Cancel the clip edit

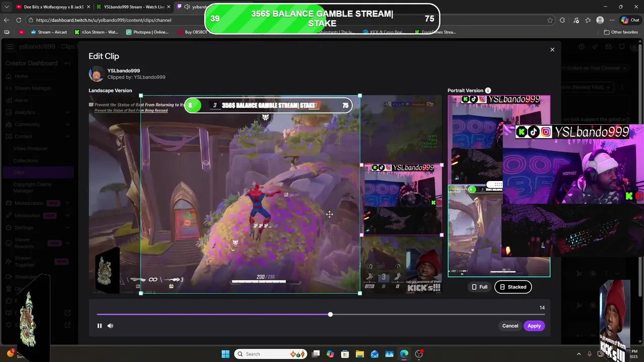510,326
